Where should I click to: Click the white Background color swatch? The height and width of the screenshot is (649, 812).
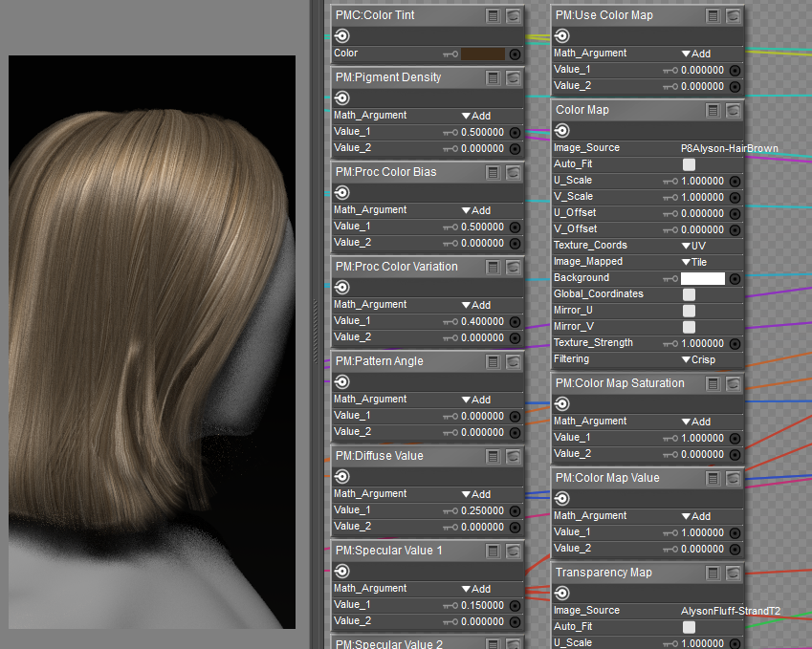click(x=703, y=278)
